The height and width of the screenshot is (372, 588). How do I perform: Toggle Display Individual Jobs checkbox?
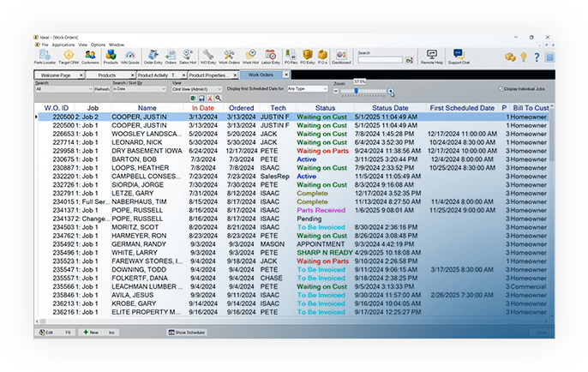[502, 89]
